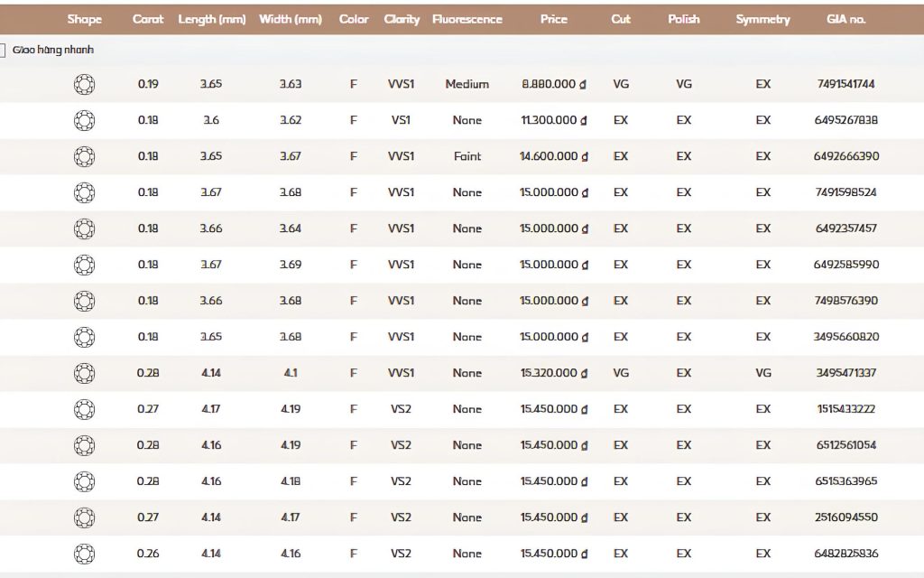Tick the Giao hàng nhanh checkbox

(x=3, y=51)
